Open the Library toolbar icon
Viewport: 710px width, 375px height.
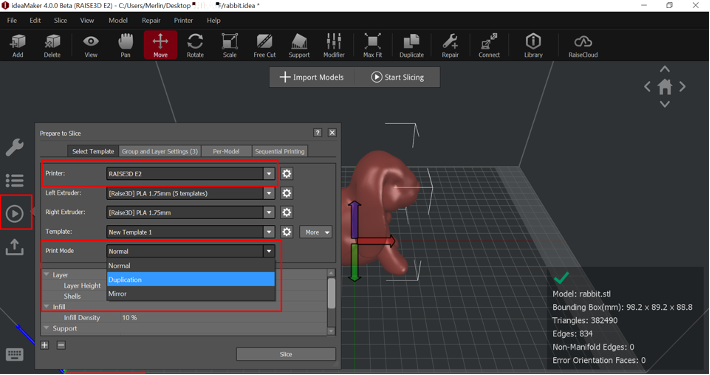click(533, 45)
